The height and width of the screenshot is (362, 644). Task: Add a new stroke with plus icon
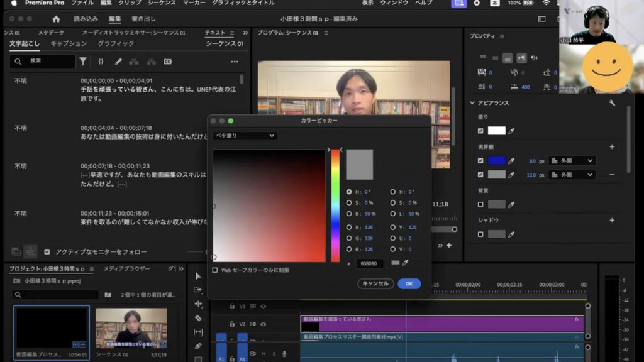click(612, 146)
